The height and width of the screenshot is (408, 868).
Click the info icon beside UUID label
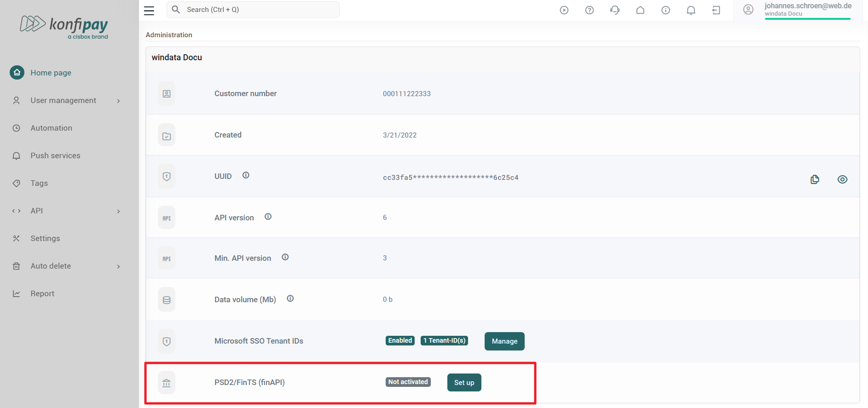coord(246,175)
